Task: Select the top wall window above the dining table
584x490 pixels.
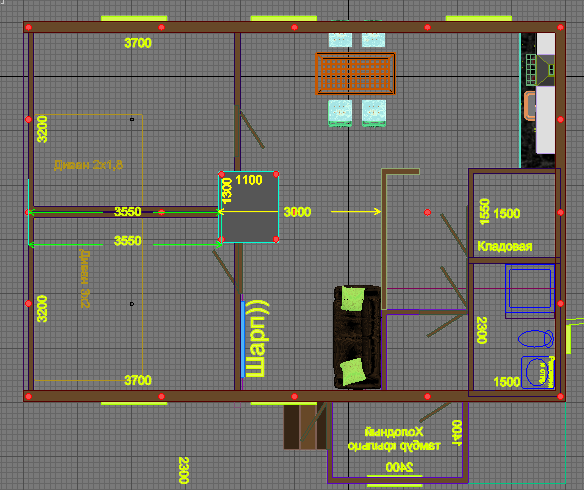Action: [x=283, y=18]
